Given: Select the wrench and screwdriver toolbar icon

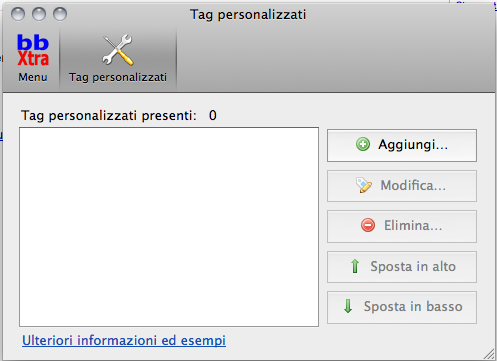Looking at the screenshot, I should tap(118, 50).
